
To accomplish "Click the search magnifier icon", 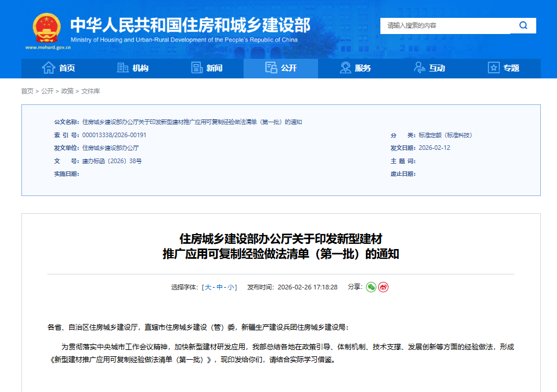I will 523,25.
